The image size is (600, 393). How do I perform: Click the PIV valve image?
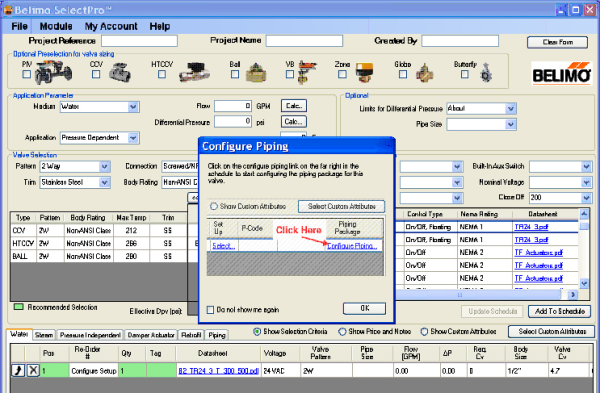[x=53, y=72]
